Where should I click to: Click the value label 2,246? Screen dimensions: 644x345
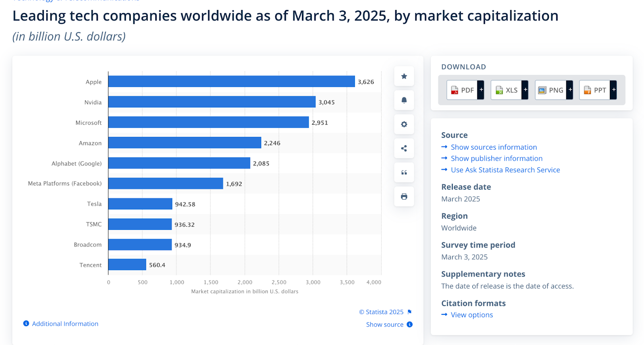(x=272, y=143)
